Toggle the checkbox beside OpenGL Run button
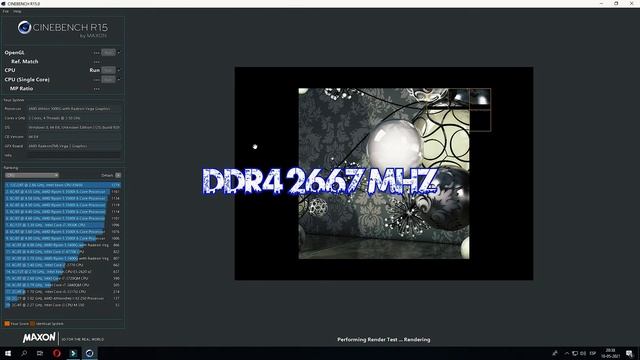 pyautogui.click(x=119, y=53)
